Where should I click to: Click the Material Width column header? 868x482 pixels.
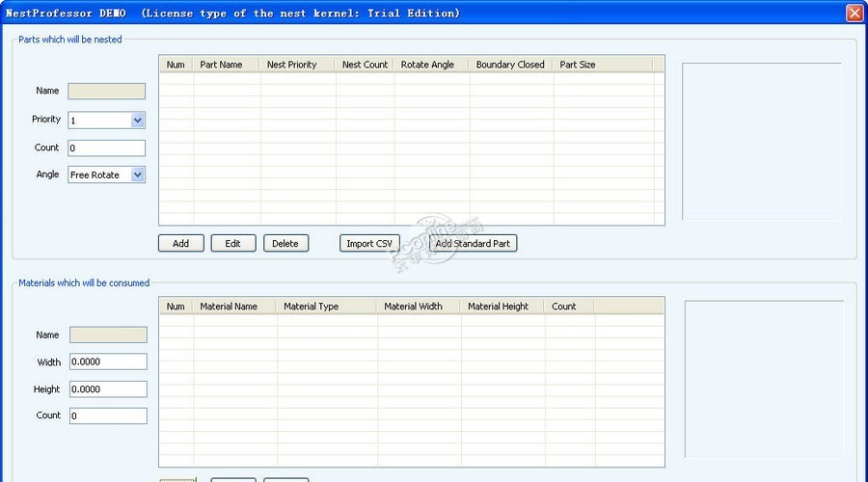[420, 307]
